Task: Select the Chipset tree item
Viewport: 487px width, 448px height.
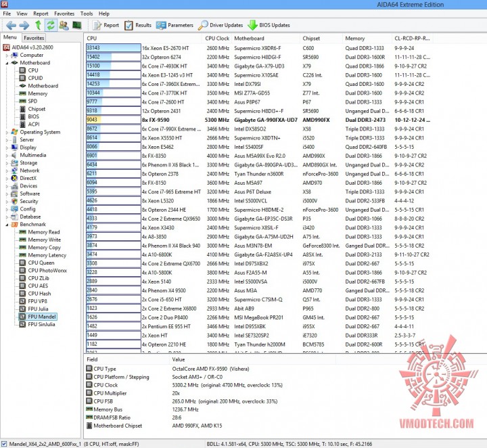Action: 37,109
